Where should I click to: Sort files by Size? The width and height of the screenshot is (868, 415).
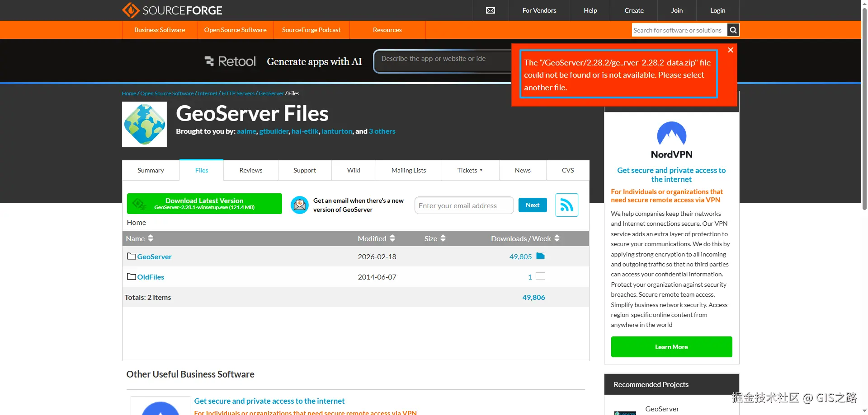click(435, 238)
